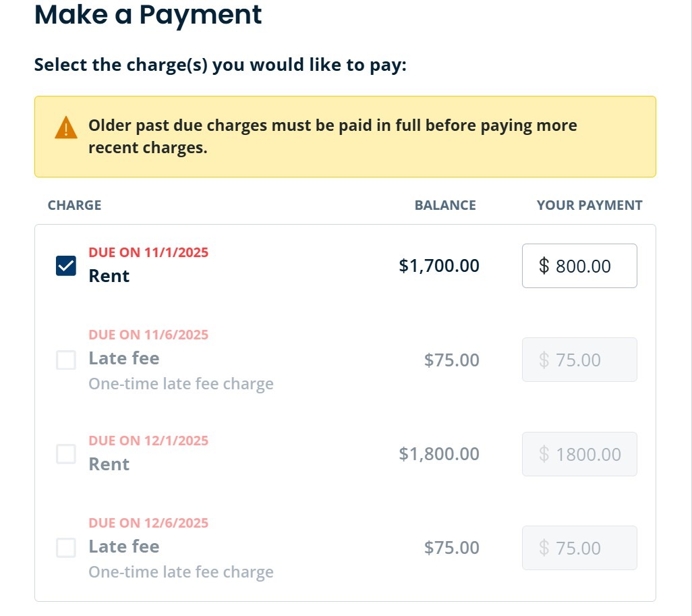Screen dimensions: 692x616
Task: Uncheck the 11/1/2025 Rent checkbox
Action: pos(66,266)
